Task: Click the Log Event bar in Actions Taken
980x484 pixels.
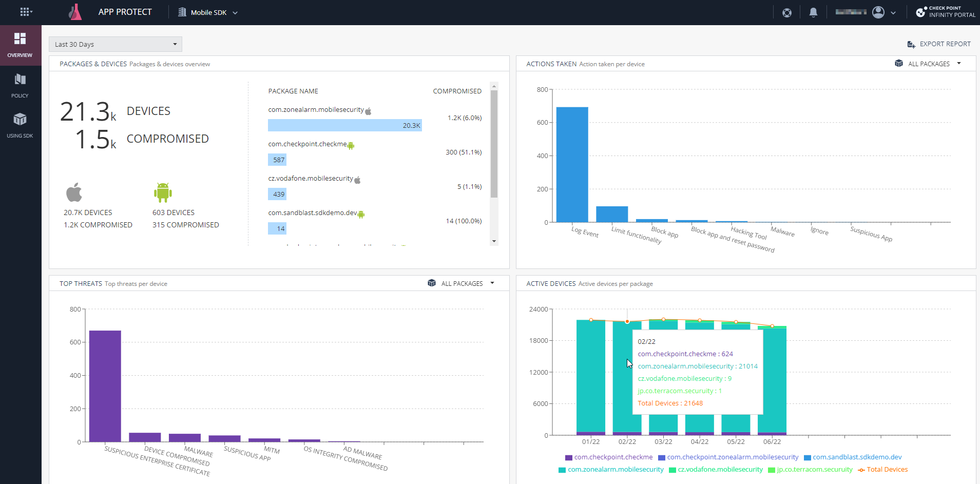Action: pos(572,165)
